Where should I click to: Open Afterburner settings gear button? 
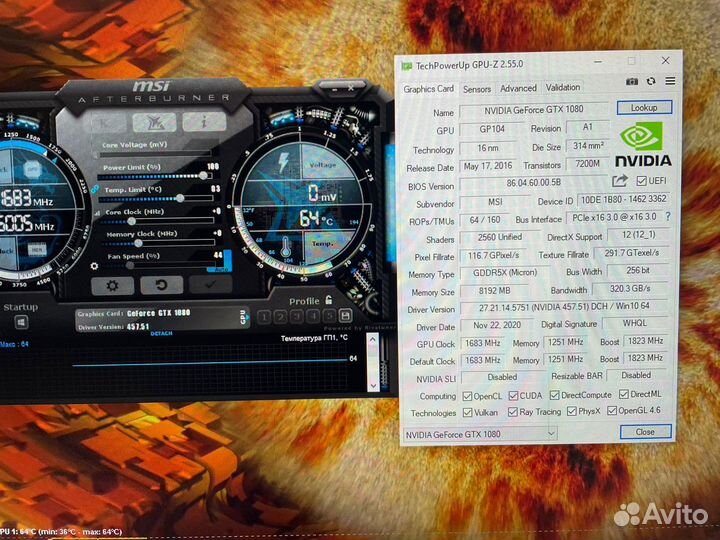112,286
